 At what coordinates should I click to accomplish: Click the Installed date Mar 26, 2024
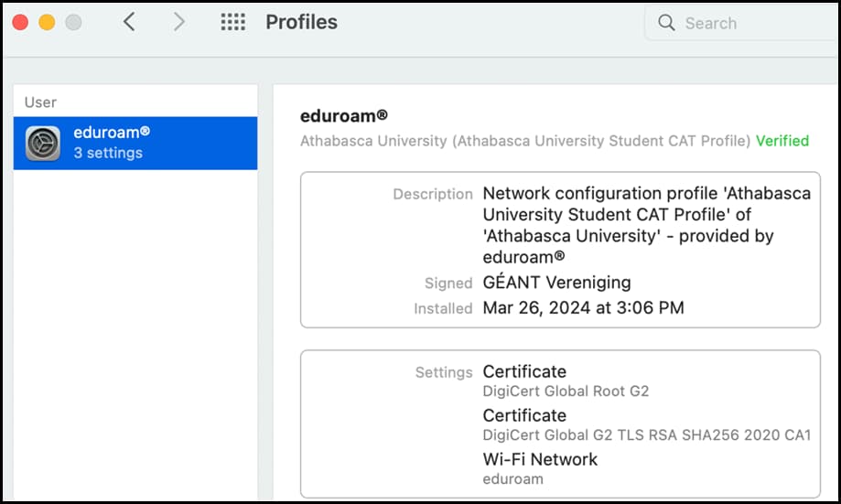coord(584,307)
